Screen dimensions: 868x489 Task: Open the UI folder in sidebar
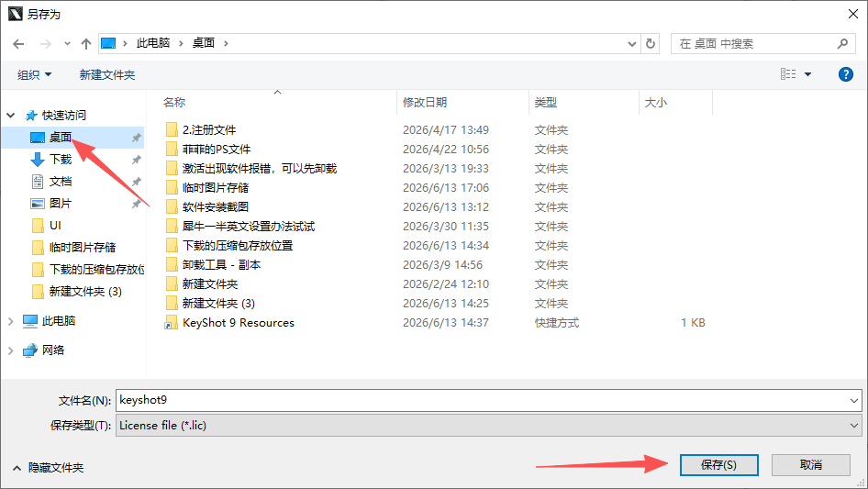(x=55, y=226)
